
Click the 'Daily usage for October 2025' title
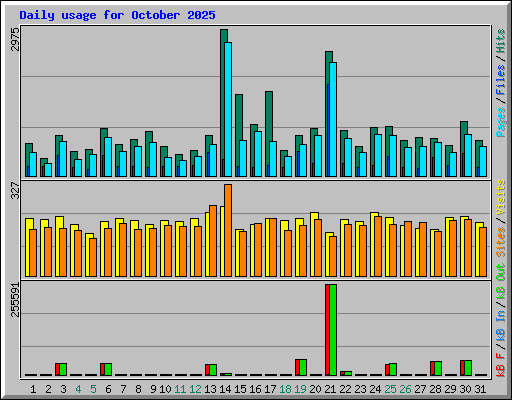pyautogui.click(x=117, y=15)
